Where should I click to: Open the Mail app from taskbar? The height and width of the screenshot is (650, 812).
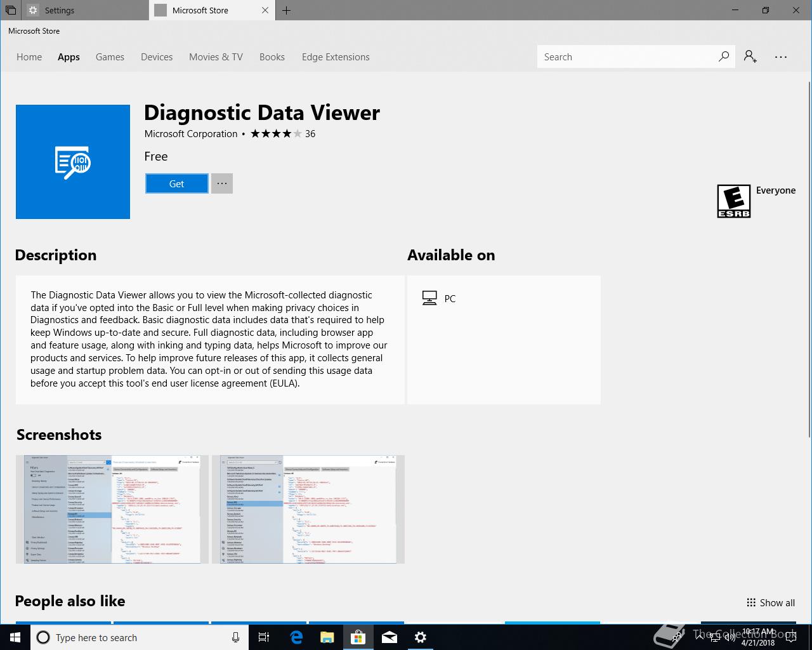(x=389, y=637)
